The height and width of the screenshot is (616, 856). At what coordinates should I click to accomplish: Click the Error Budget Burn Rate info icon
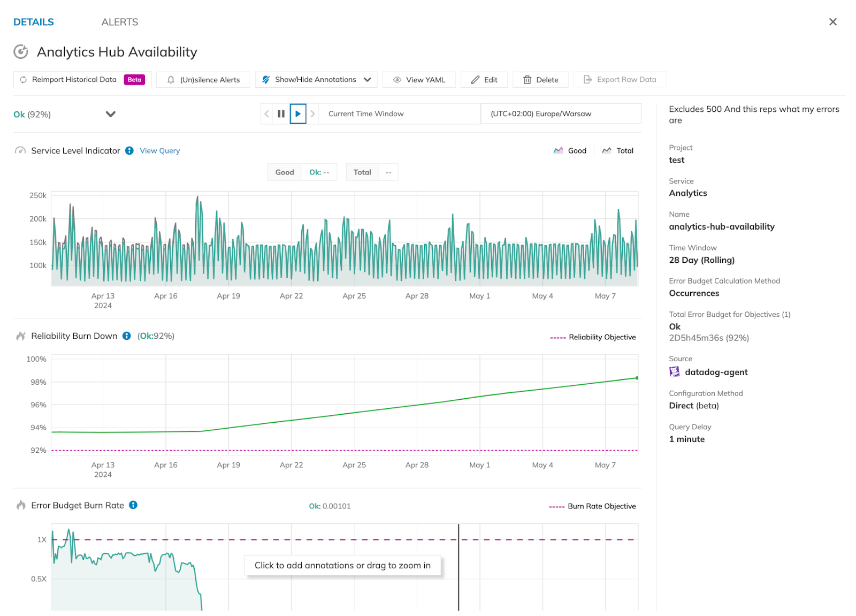[133, 505]
